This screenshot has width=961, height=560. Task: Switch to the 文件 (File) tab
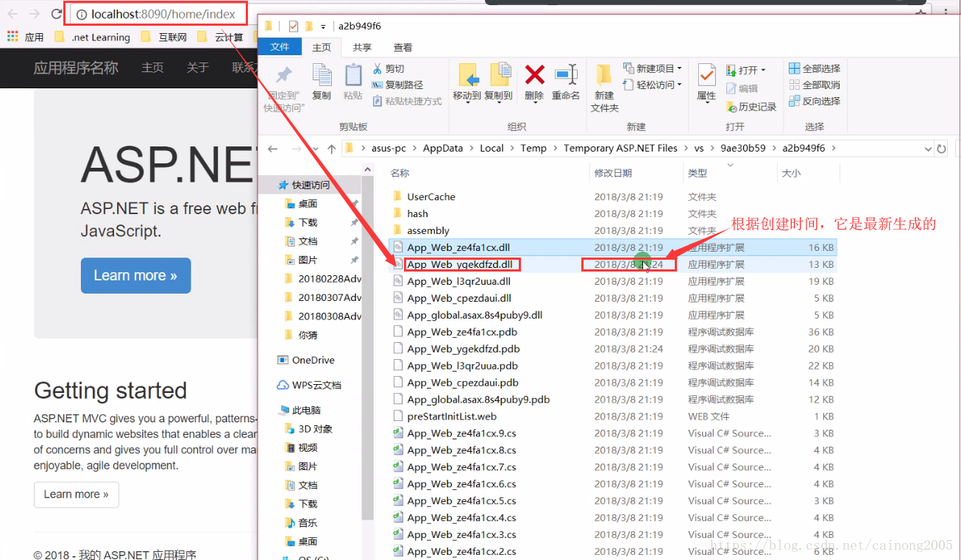(x=280, y=47)
